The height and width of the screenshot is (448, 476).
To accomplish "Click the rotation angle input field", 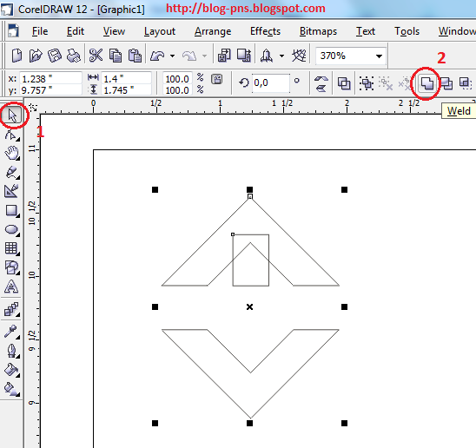I will coord(270,82).
